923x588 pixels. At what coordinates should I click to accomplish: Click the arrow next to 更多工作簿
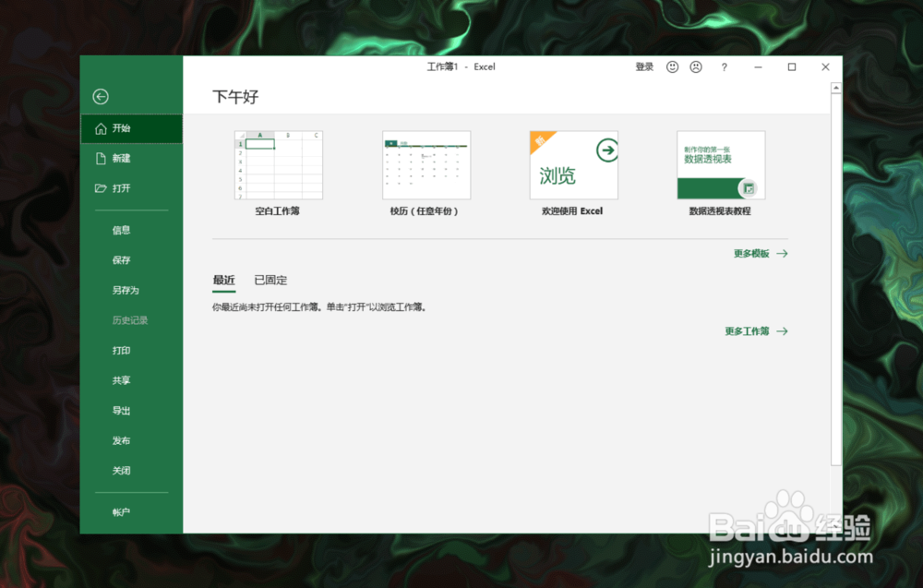pyautogui.click(x=782, y=331)
